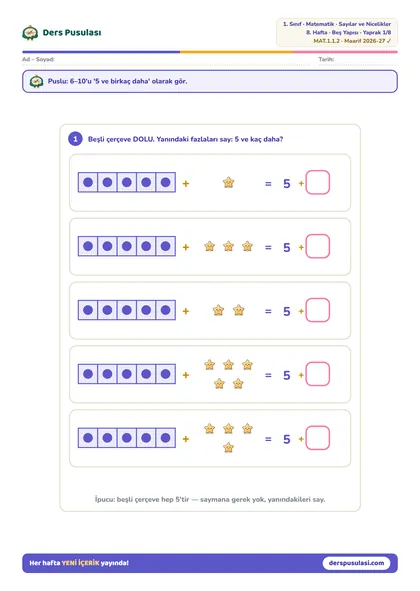
Task: Click the Ders Pusulası compass logo in header
Action: (x=30, y=33)
